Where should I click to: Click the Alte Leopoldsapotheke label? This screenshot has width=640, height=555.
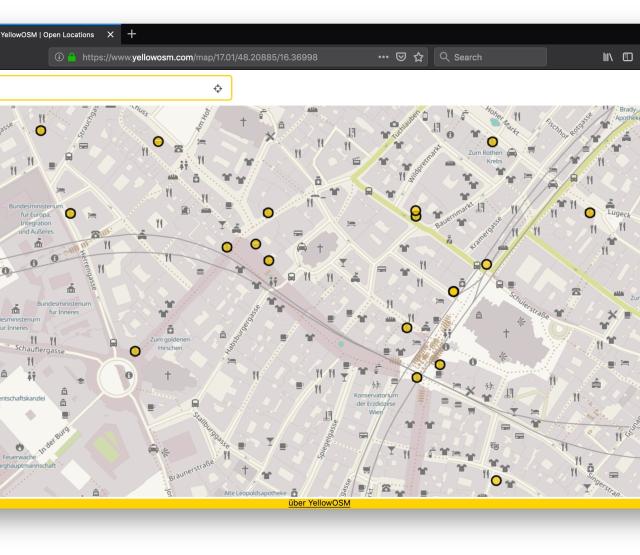pos(255,493)
